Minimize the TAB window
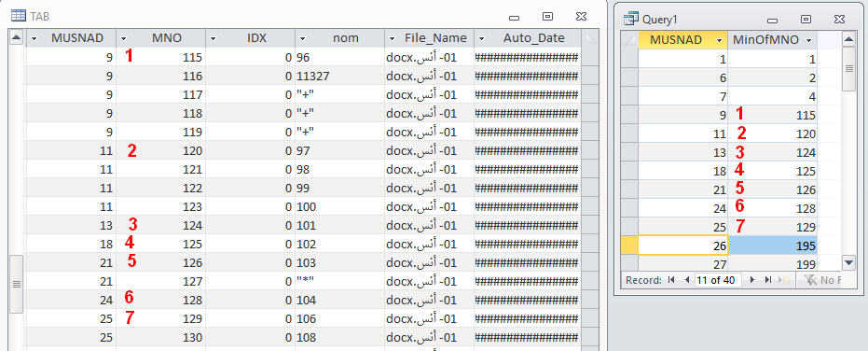Screen dimensions: 868x351 coord(514,18)
